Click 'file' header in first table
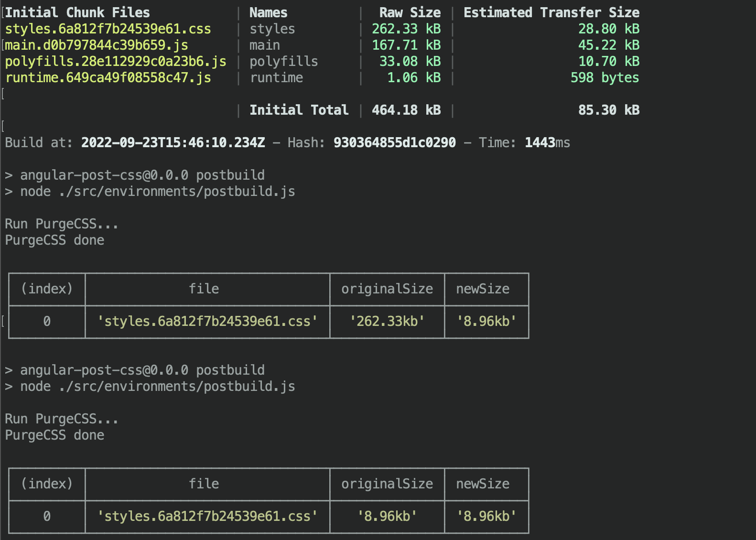This screenshot has width=756, height=540. 204,289
